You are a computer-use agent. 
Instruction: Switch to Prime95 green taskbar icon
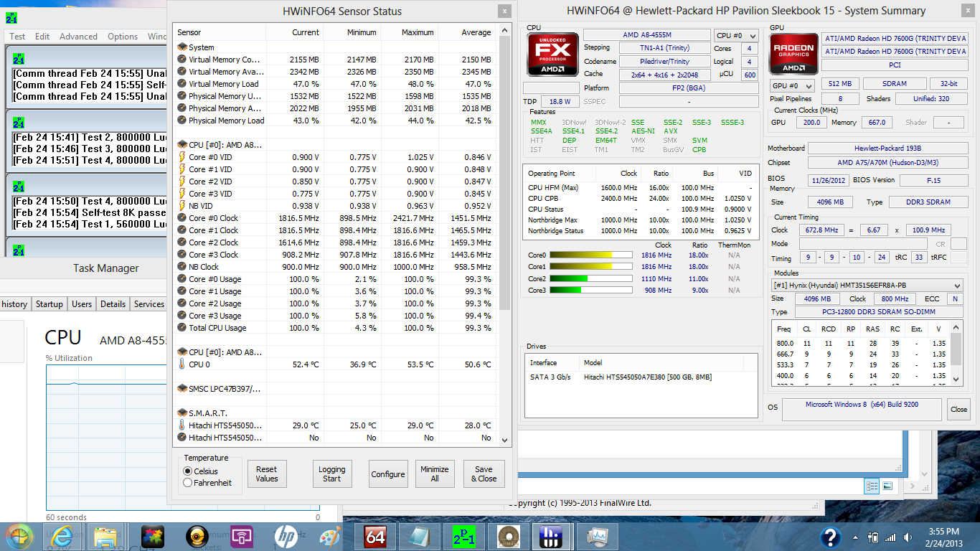pyautogui.click(x=466, y=537)
